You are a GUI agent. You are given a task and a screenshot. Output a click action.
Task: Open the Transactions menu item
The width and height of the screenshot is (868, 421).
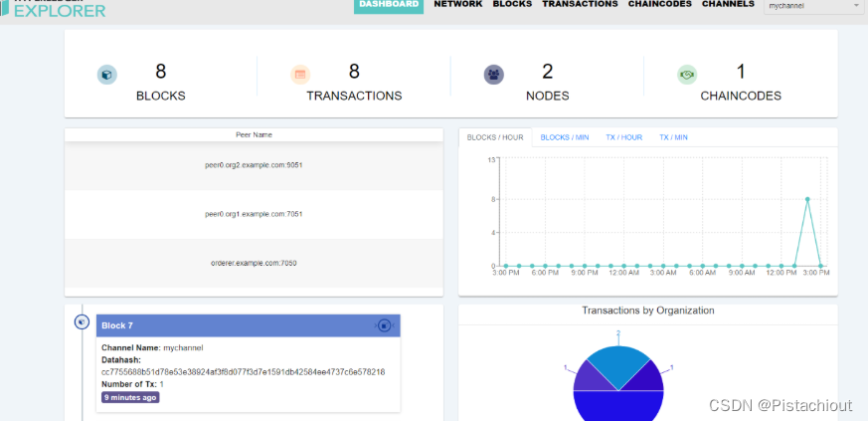pyautogui.click(x=580, y=4)
